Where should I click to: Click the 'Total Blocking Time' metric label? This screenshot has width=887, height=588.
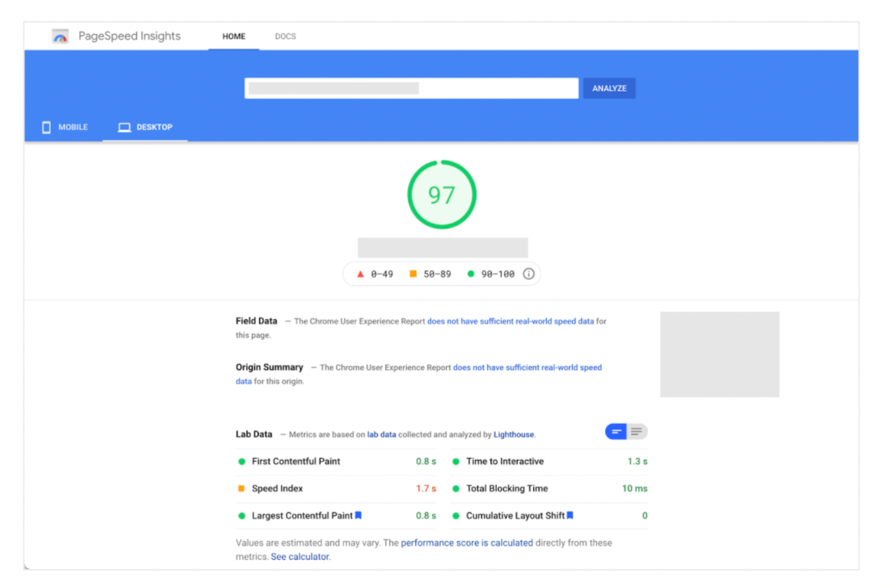(x=507, y=488)
